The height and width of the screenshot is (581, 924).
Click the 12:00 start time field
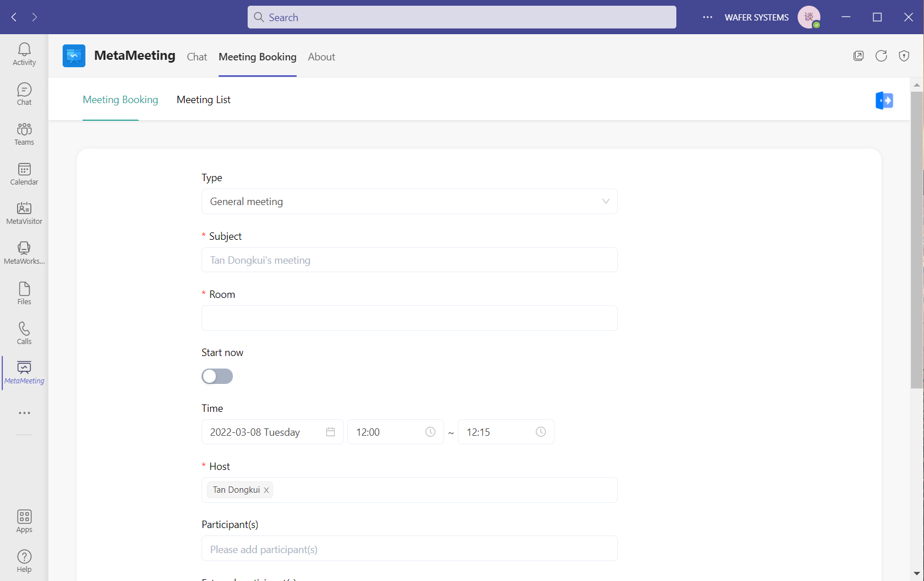pos(395,432)
